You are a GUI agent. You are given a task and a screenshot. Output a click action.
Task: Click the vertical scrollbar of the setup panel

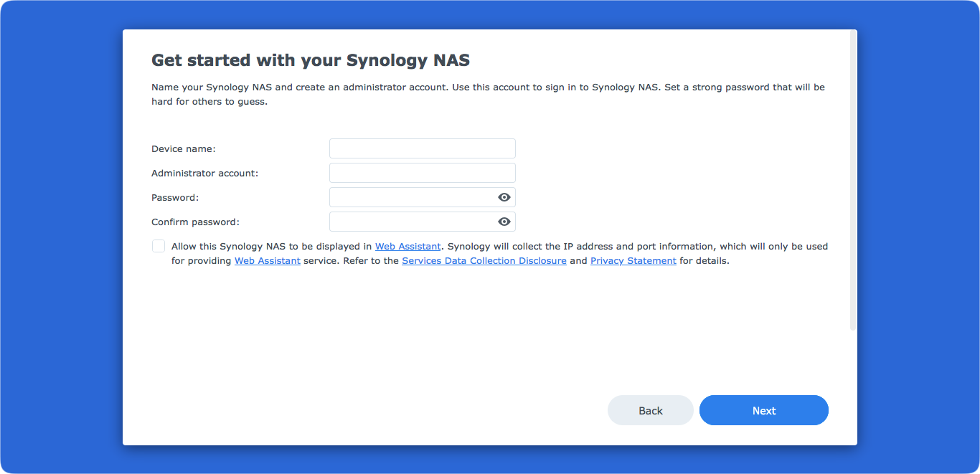click(853, 180)
